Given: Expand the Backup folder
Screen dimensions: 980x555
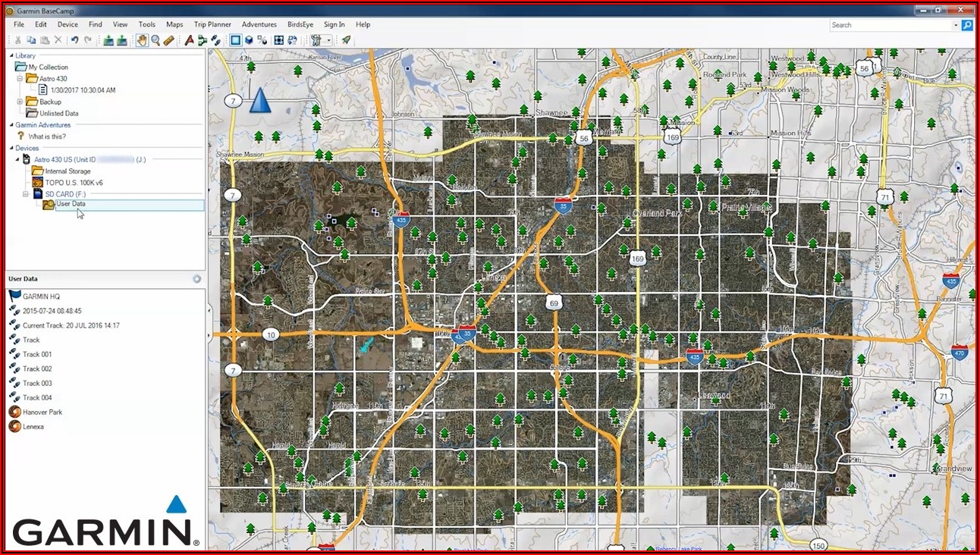Looking at the screenshot, I should tap(20, 102).
